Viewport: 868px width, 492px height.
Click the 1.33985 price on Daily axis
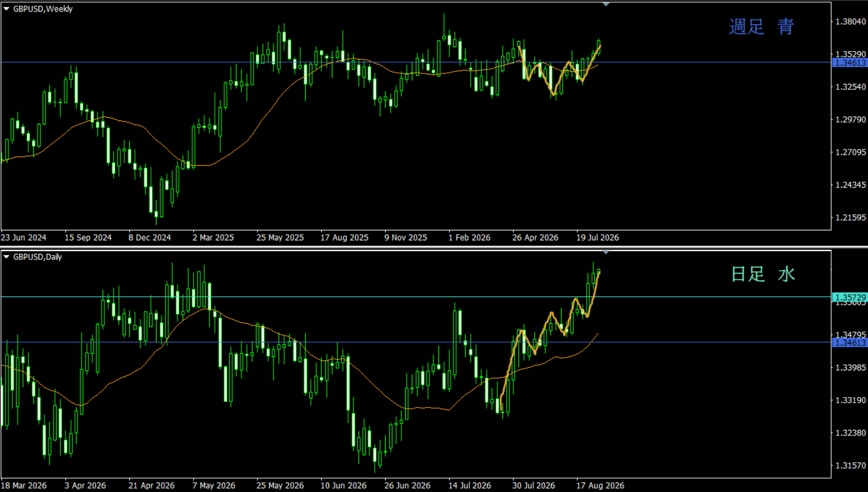coord(850,368)
